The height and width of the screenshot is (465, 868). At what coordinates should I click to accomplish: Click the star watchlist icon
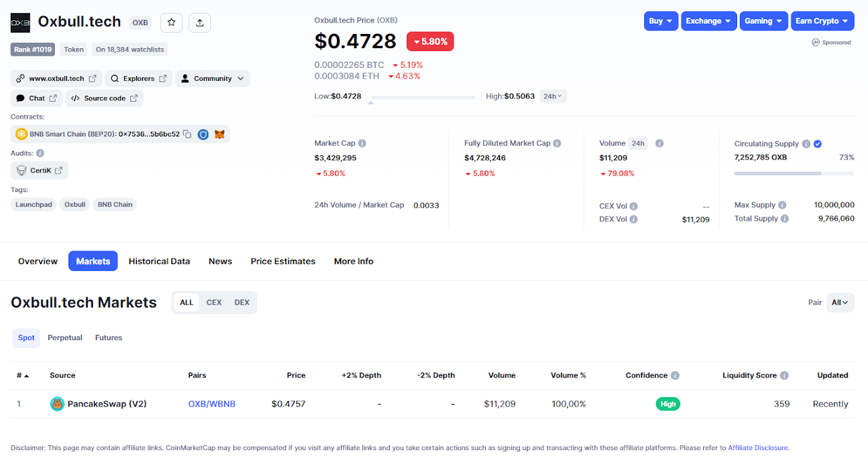click(172, 22)
